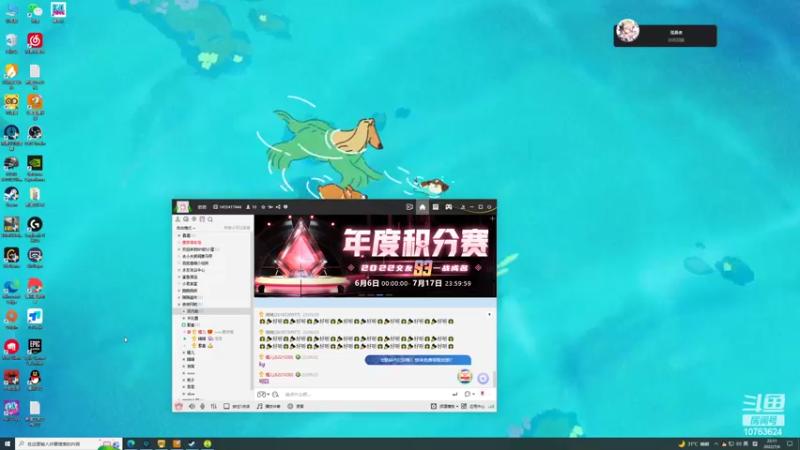Click the record button in bottom bar
The width and height of the screenshot is (800, 450).
click(295, 407)
